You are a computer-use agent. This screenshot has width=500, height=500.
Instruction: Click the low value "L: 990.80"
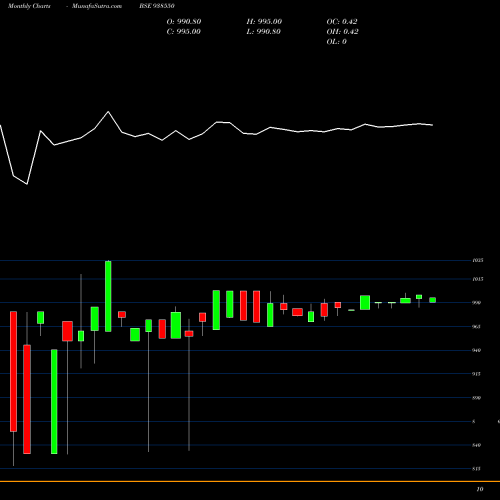pos(264,32)
